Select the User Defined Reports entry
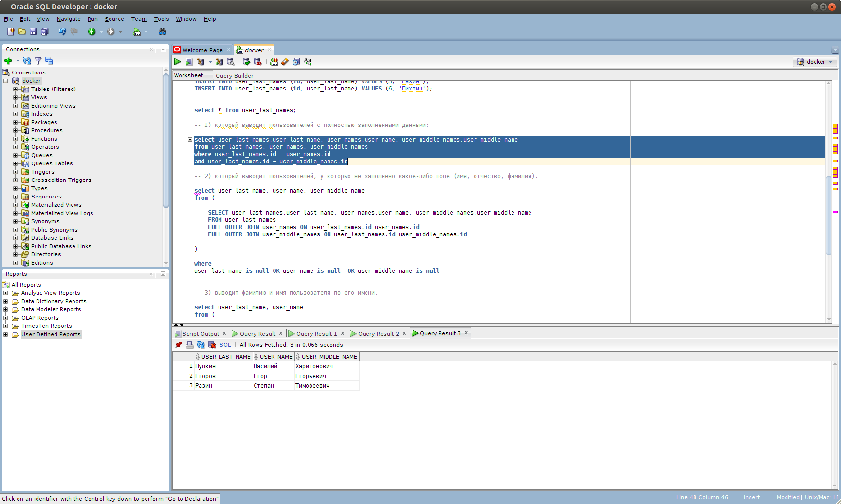 [x=51, y=334]
